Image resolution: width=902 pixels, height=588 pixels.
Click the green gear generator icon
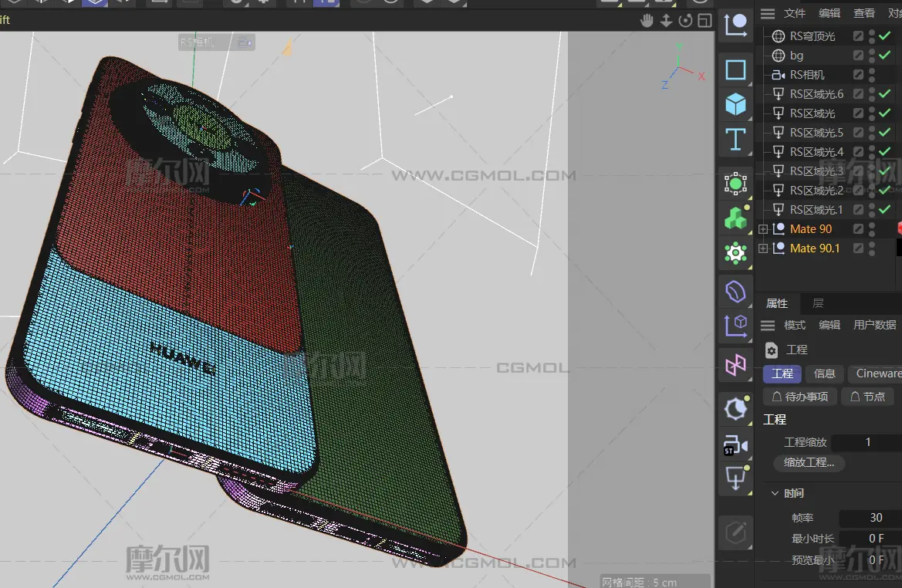[735, 252]
